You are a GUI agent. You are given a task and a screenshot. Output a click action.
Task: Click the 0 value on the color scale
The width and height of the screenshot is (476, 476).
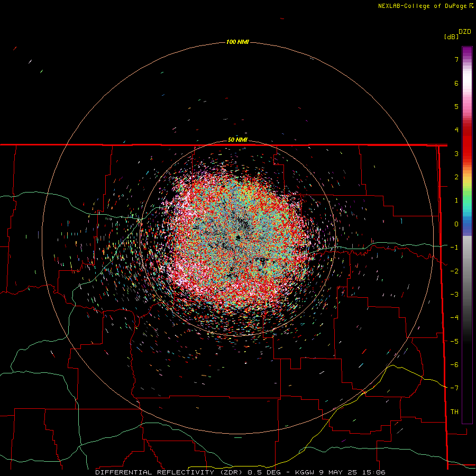tap(456, 224)
